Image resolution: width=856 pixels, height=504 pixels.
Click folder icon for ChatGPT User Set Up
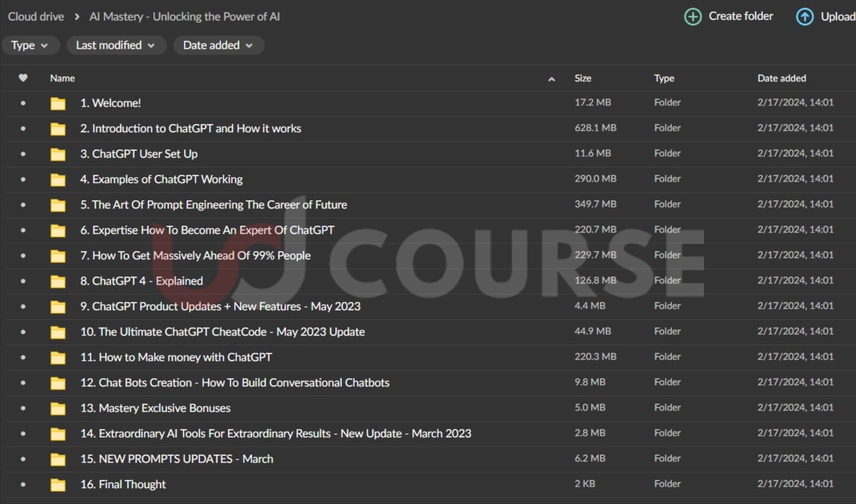[x=58, y=154]
